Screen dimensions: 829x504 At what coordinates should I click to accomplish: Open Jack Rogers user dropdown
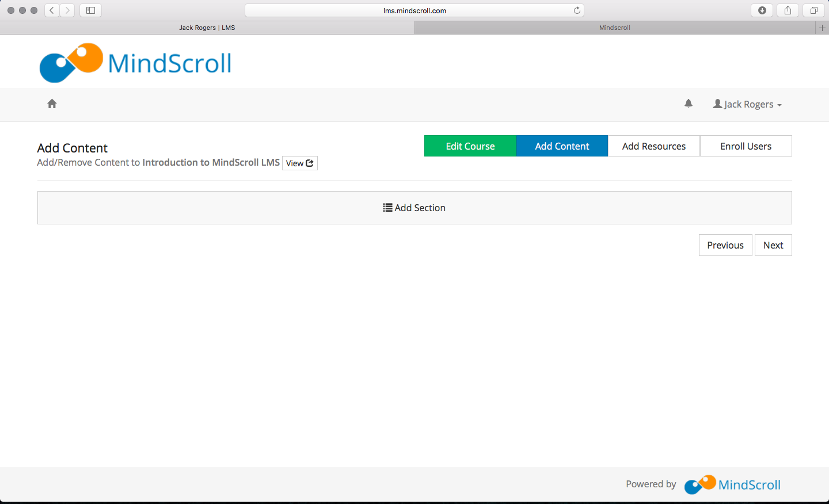(747, 104)
